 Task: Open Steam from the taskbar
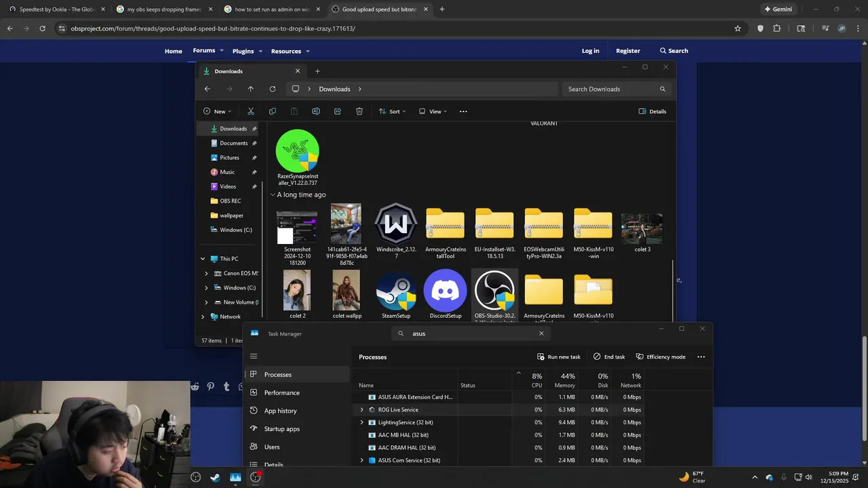click(x=215, y=477)
